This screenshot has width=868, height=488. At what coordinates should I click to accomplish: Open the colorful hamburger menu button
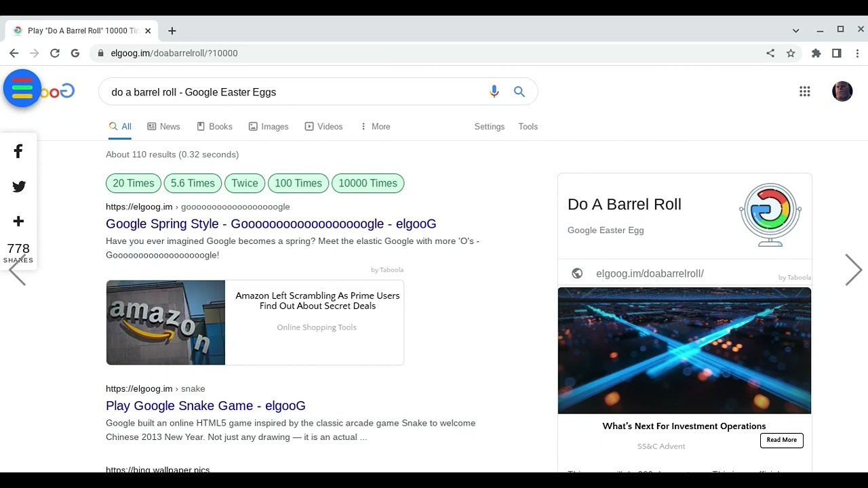pos(22,88)
